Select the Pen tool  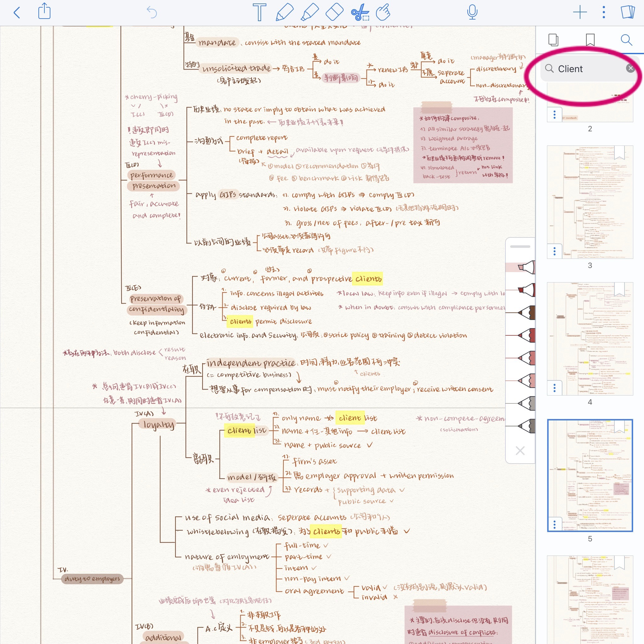click(284, 12)
